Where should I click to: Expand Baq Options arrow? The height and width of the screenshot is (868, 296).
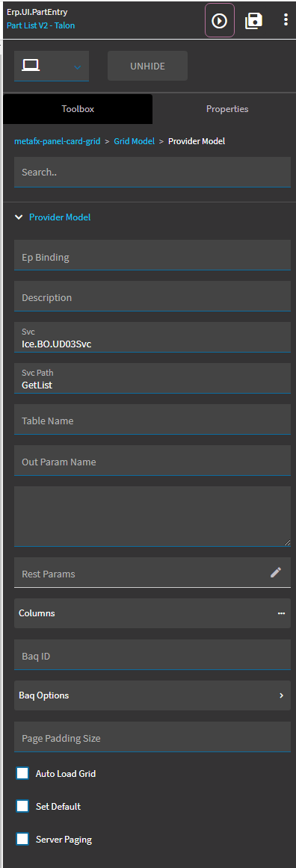coord(281,695)
